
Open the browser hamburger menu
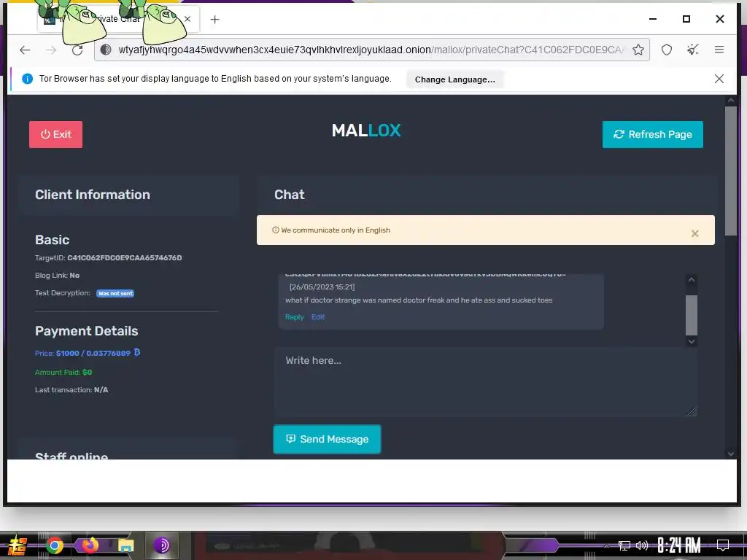click(x=719, y=50)
